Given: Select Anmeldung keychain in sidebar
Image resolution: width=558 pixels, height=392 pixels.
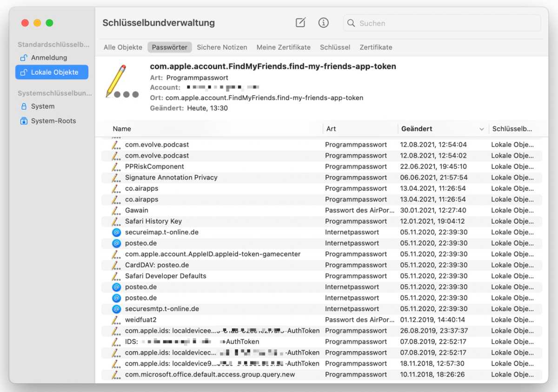Looking at the screenshot, I should pos(52,58).
